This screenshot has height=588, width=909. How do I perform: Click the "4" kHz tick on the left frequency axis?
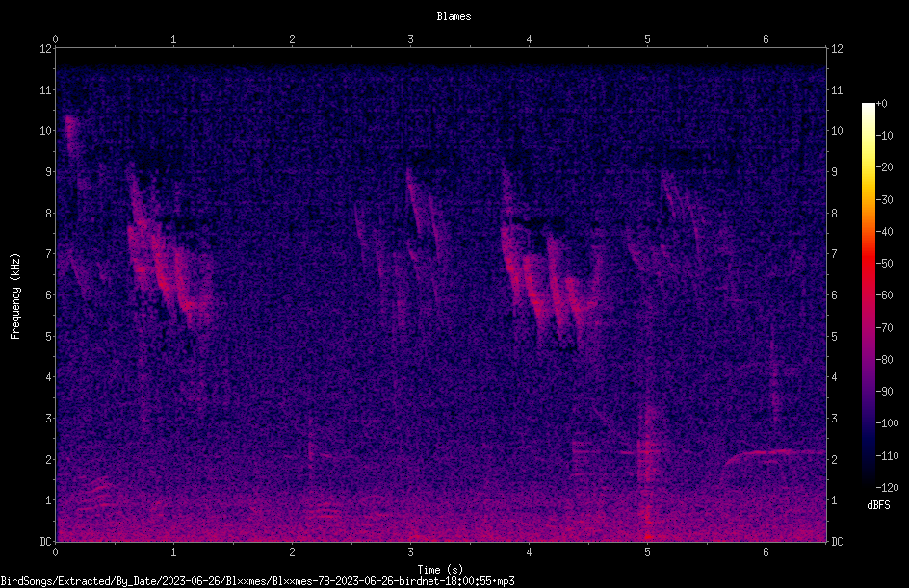(49, 377)
